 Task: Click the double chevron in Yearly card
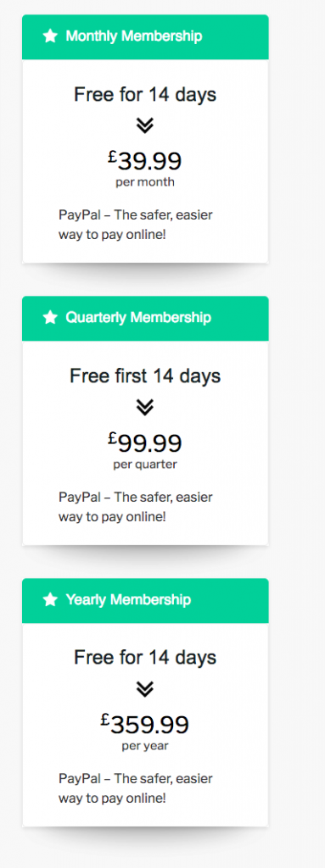point(145,690)
